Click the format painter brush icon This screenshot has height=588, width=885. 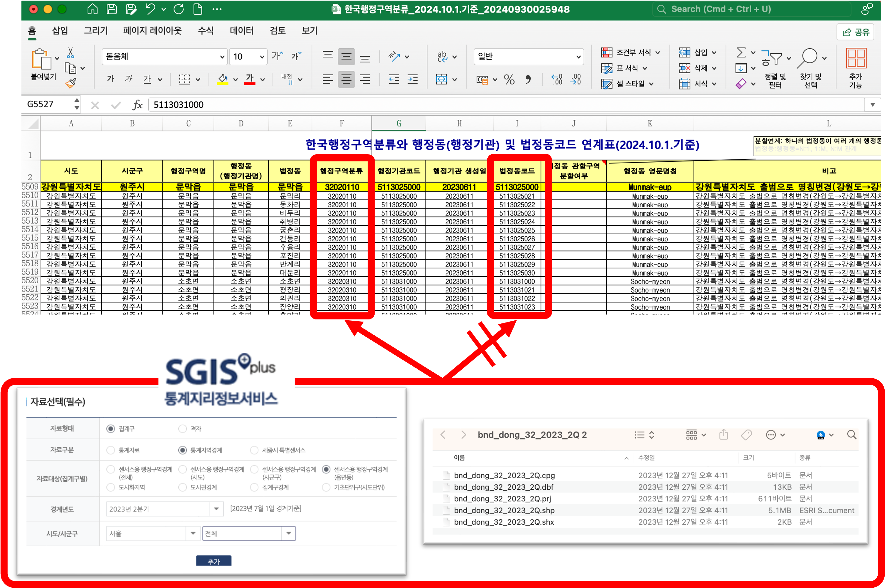click(x=71, y=83)
